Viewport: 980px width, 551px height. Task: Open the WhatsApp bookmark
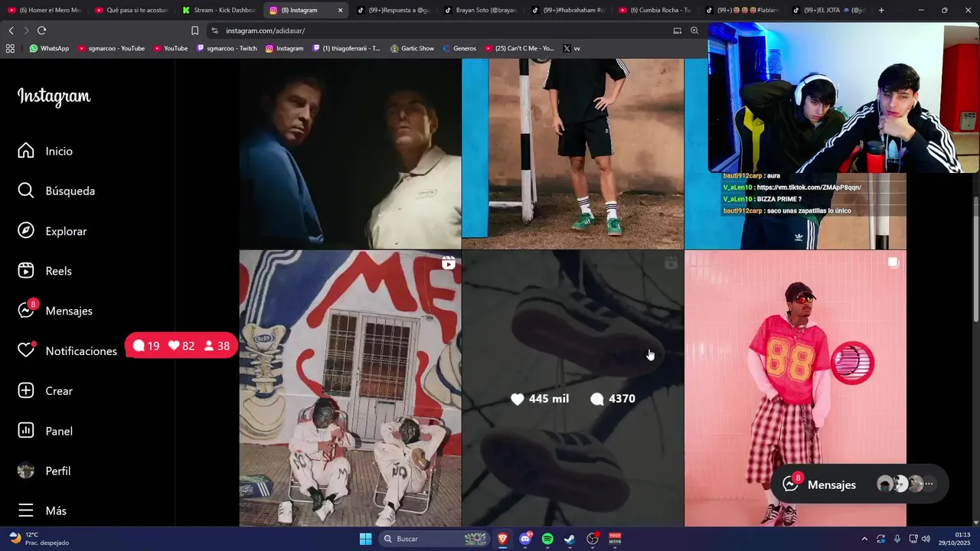(49, 48)
